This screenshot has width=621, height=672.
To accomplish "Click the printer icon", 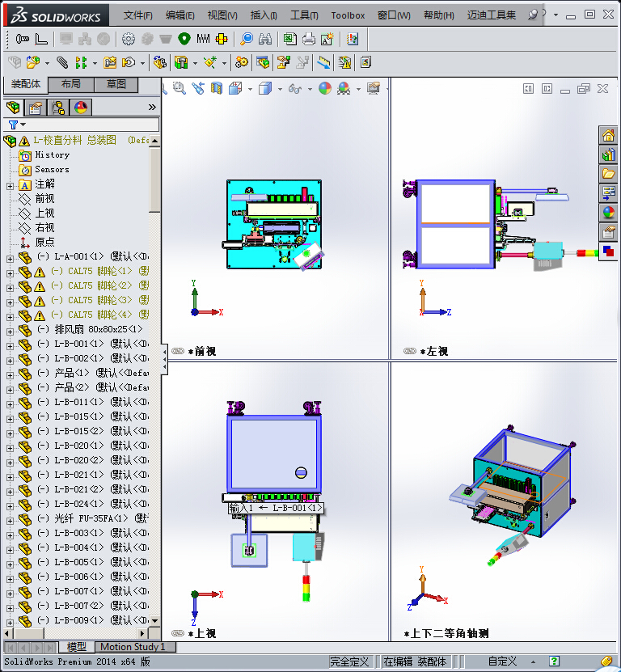I will point(309,40).
